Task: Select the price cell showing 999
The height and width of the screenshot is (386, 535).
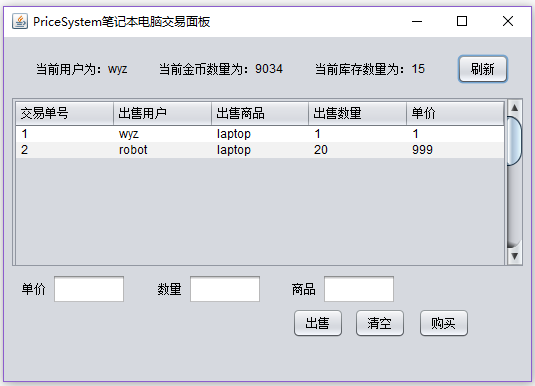Action: click(455, 150)
